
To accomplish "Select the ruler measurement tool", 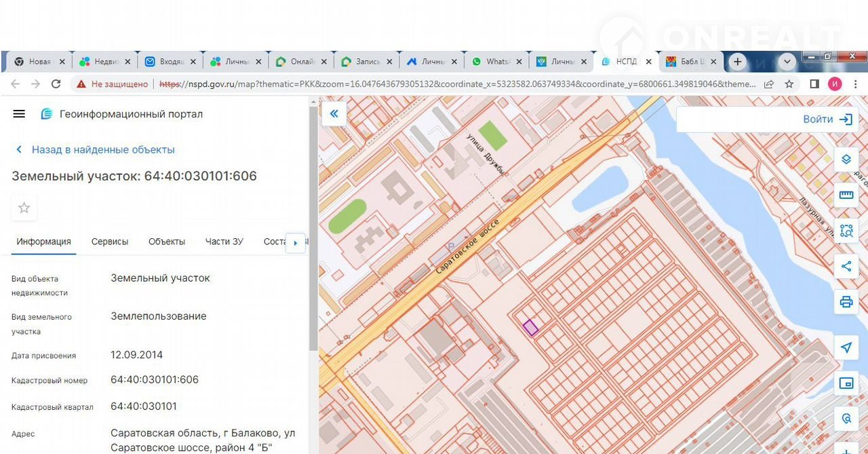I will [846, 195].
